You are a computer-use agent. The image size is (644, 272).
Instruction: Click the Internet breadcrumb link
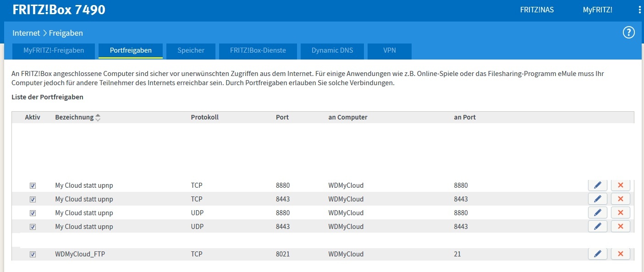point(26,33)
